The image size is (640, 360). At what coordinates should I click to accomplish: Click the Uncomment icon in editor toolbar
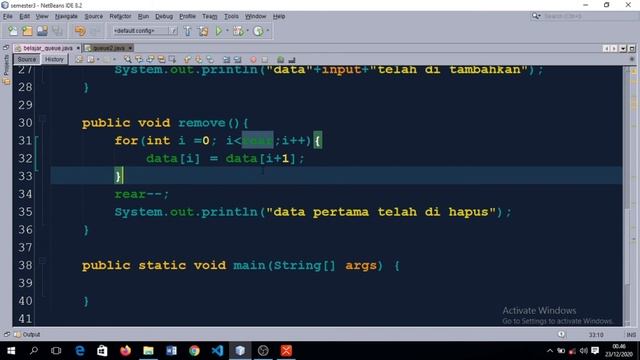pos(292,60)
